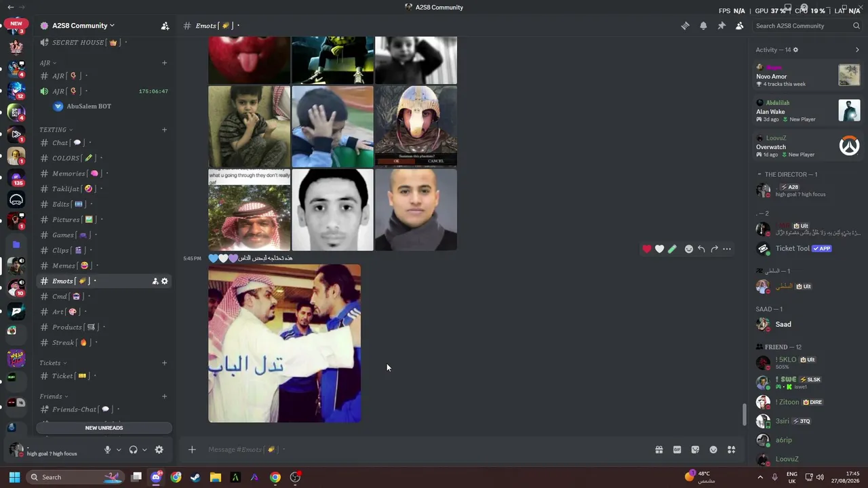Viewport: 868px width, 488px height.
Task: Open the Activity settings gear
Action: 795,49
